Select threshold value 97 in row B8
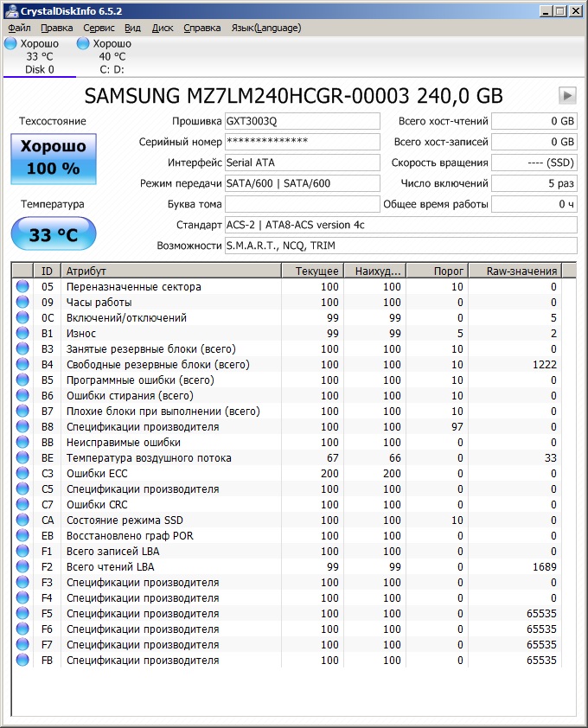Screen dimensions: 588x728 coord(457,426)
